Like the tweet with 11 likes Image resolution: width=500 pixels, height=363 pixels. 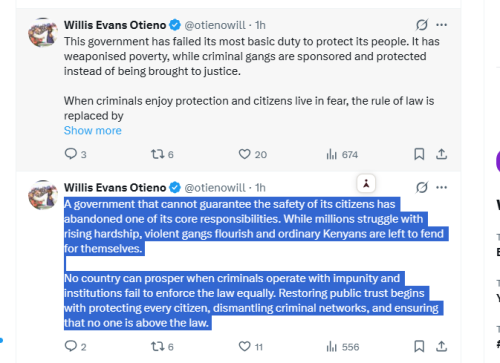tap(251, 347)
